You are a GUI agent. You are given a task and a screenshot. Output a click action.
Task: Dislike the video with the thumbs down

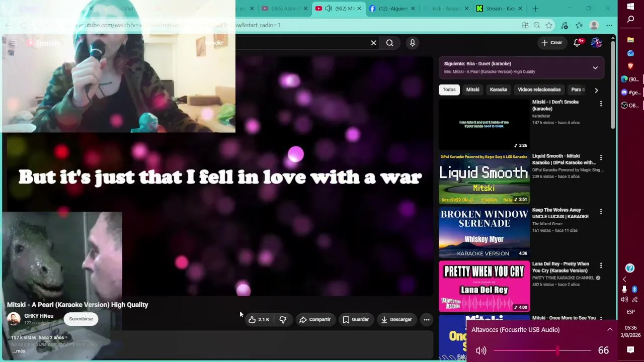283,319
